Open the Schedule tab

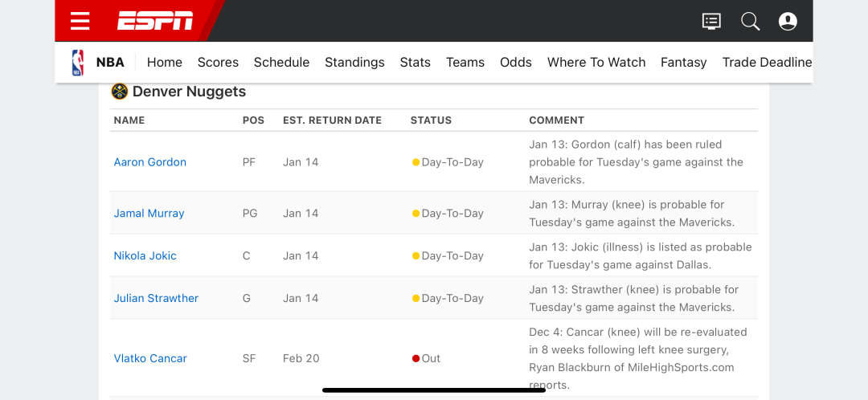tap(281, 63)
